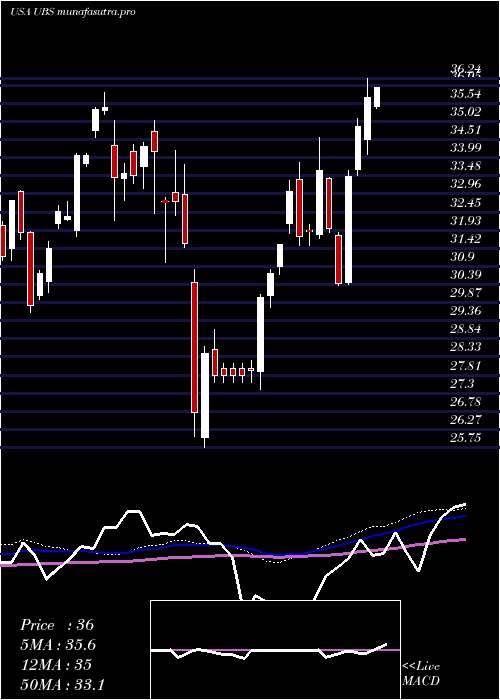The image size is (500, 700).
Task: Click the tall red candlestick dropping to 26.78
Action: [x=194, y=347]
